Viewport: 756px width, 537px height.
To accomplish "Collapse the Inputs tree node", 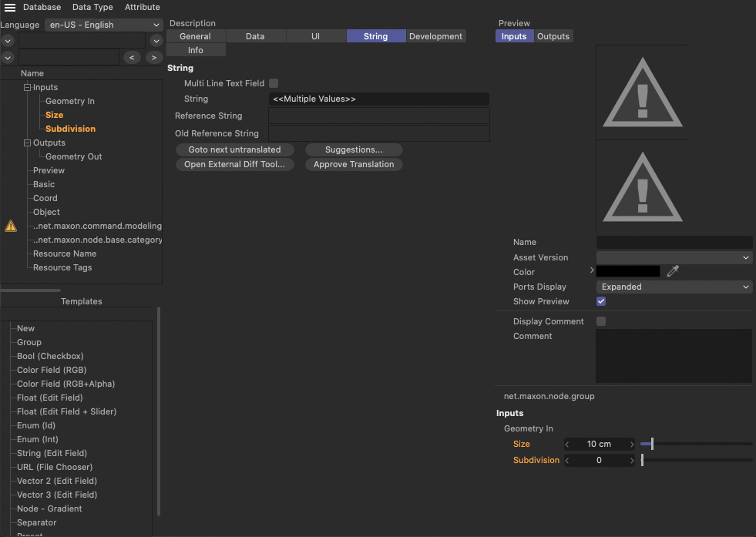I will click(x=28, y=88).
